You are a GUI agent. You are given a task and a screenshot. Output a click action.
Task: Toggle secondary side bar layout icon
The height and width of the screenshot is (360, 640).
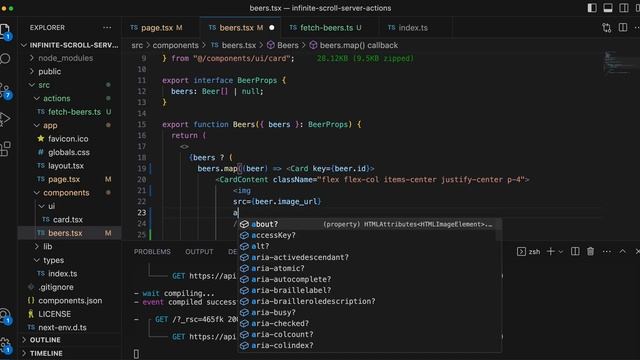(x=624, y=8)
